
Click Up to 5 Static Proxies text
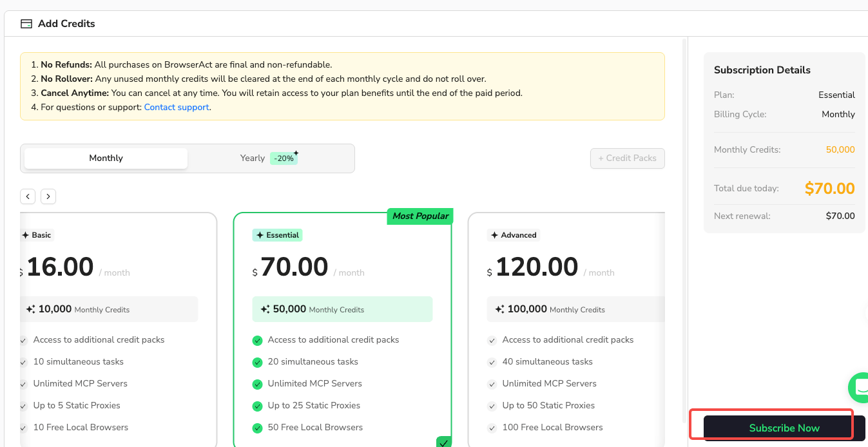click(77, 406)
